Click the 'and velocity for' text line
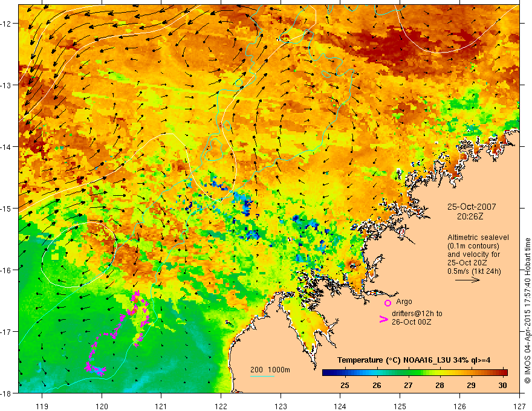532x411 pixels. click(473, 254)
